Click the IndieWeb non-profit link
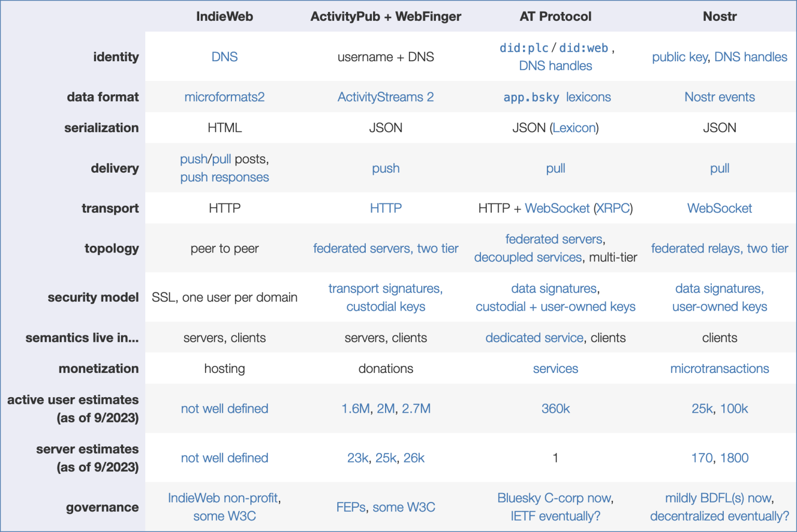Image resolution: width=797 pixels, height=532 pixels. click(x=223, y=498)
